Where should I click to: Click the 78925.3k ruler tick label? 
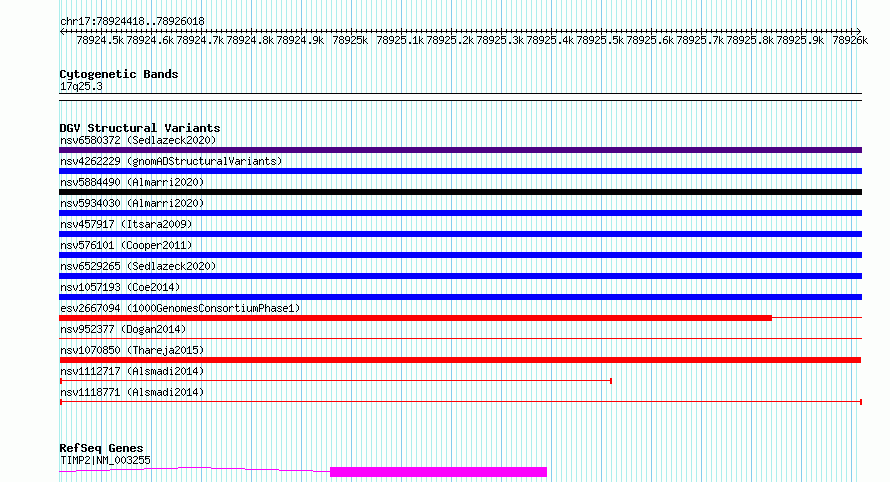pos(500,41)
